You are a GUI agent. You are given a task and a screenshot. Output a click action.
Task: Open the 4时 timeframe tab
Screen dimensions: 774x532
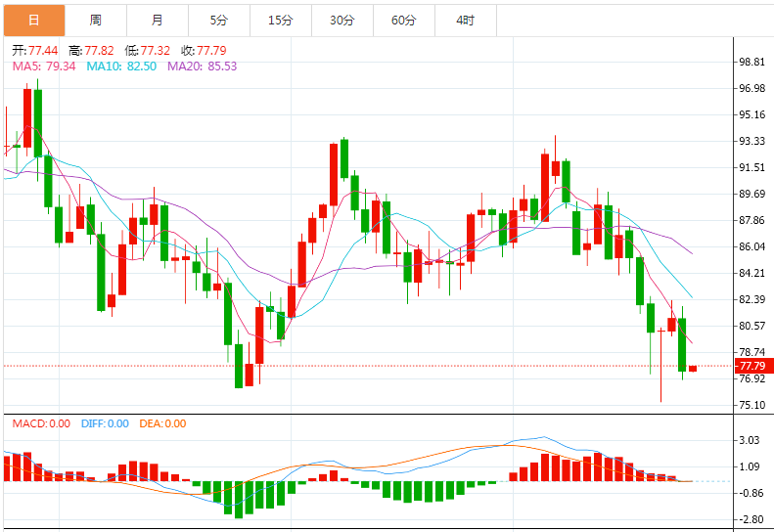click(466, 21)
